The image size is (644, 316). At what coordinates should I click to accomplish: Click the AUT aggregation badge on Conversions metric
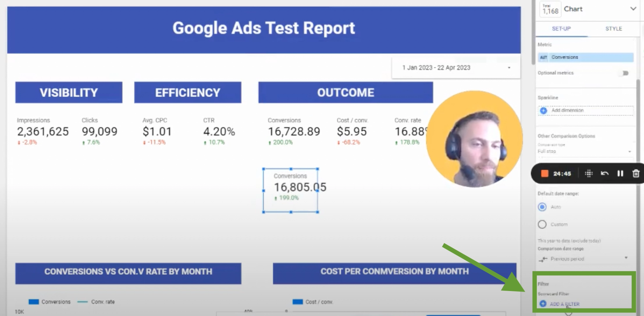(x=543, y=57)
